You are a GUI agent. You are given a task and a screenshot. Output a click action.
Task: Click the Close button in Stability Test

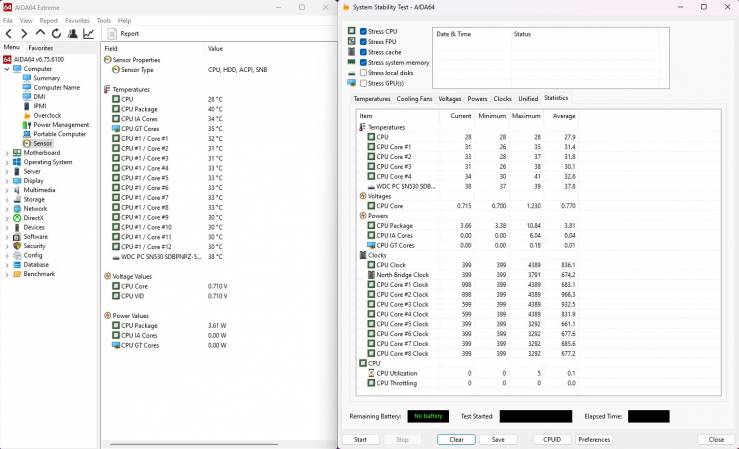point(716,440)
